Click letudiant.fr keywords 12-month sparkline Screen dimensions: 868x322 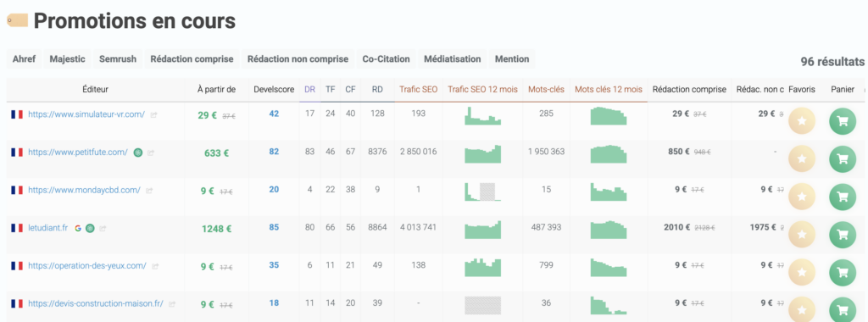pyautogui.click(x=609, y=229)
